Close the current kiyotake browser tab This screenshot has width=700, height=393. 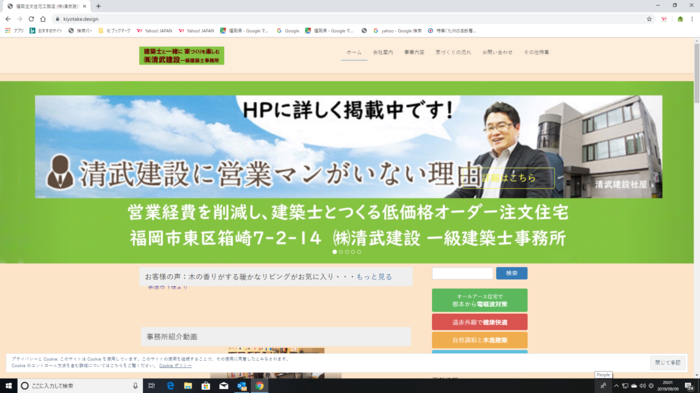84,6
